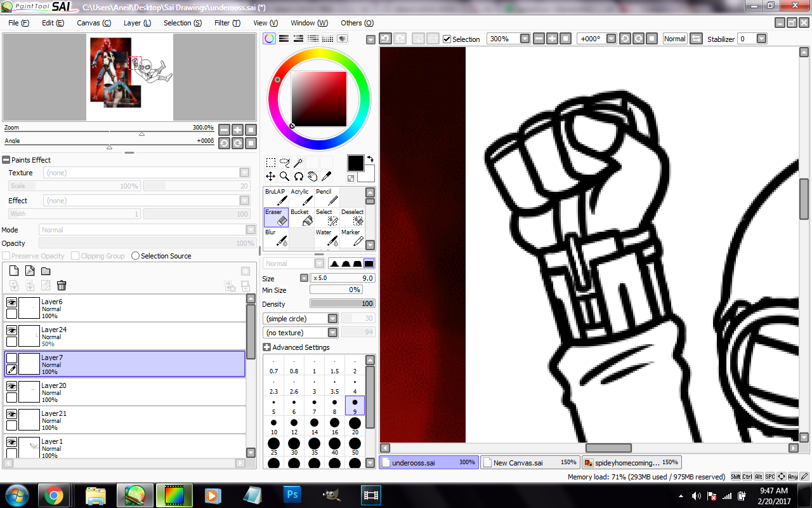Choose the Deselect eraser tool
The image size is (812, 508).
pos(352,217)
